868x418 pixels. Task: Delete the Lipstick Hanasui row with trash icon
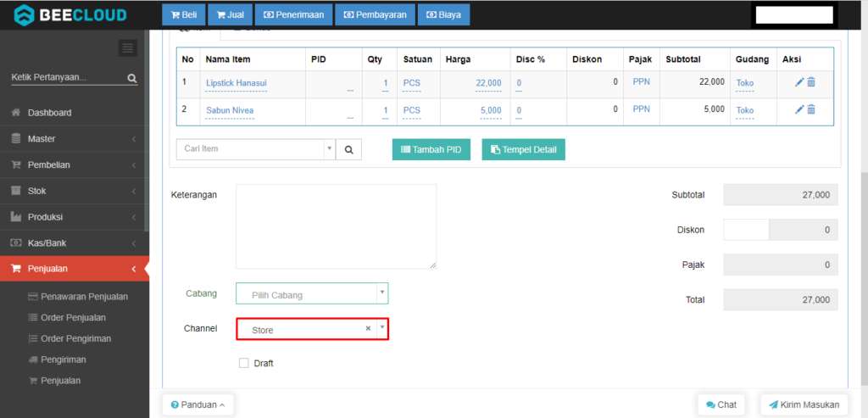[x=811, y=82]
